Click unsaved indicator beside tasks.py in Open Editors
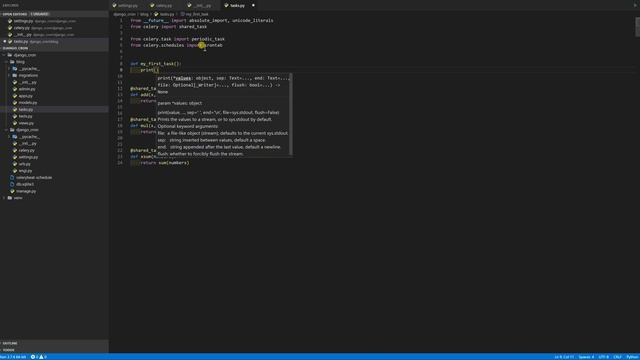 [x=4, y=42]
